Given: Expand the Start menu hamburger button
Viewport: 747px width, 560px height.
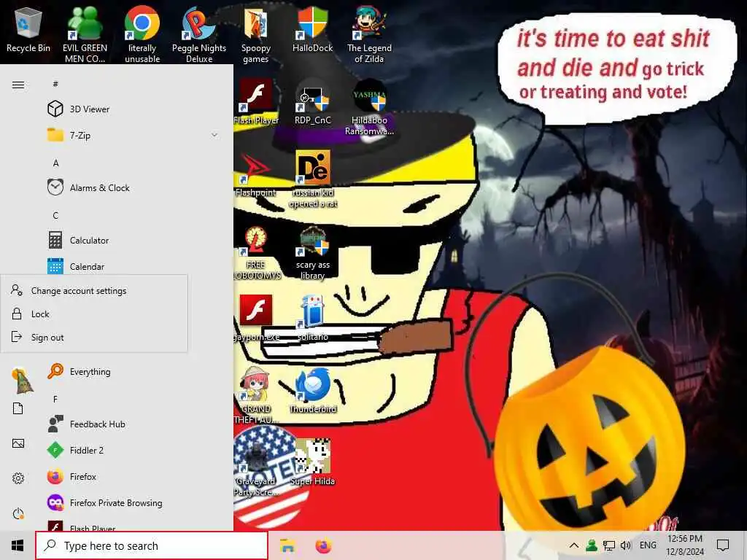Looking at the screenshot, I should coord(18,85).
